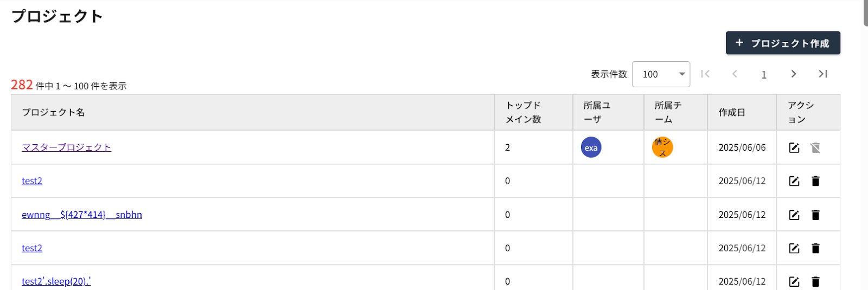Click the vertical scrollbar thumb

pyautogui.click(x=865, y=13)
